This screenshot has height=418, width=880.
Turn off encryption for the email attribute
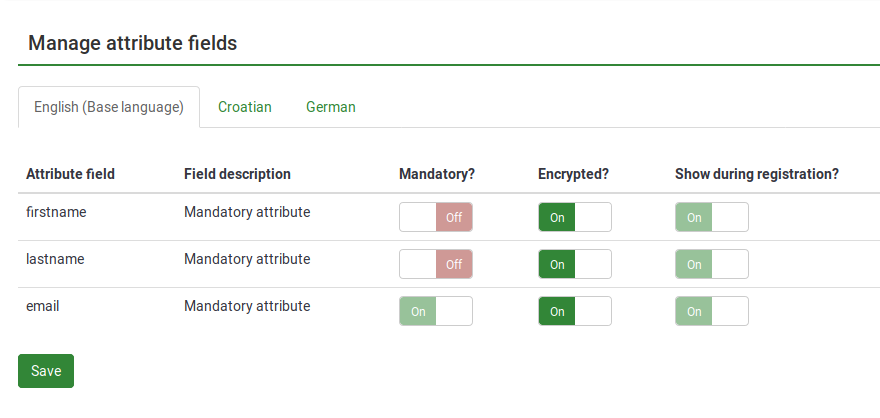click(x=575, y=311)
